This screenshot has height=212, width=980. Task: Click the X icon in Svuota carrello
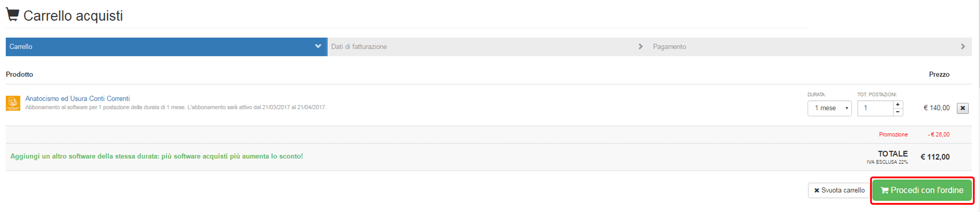tap(816, 191)
